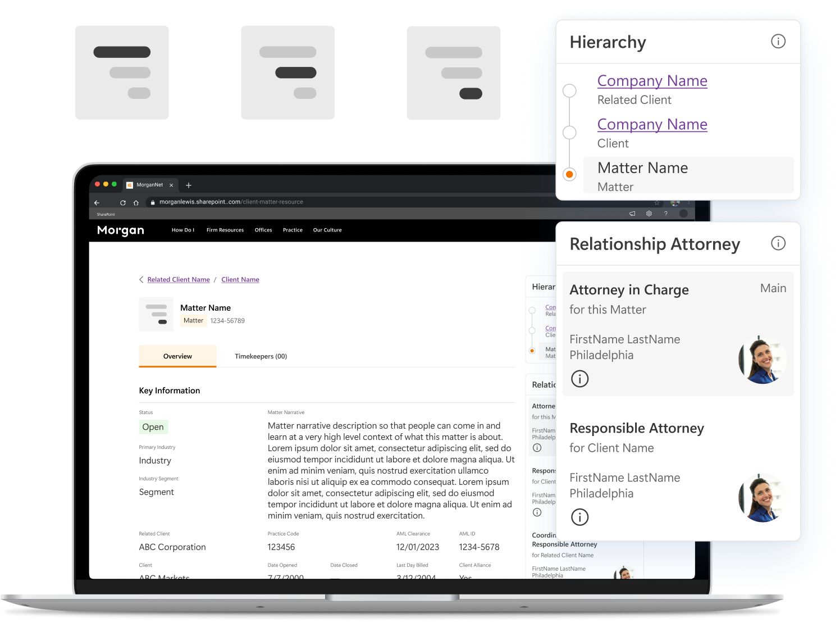Open SharePoint settings gear
Screen dimensions: 840x622
click(649, 213)
